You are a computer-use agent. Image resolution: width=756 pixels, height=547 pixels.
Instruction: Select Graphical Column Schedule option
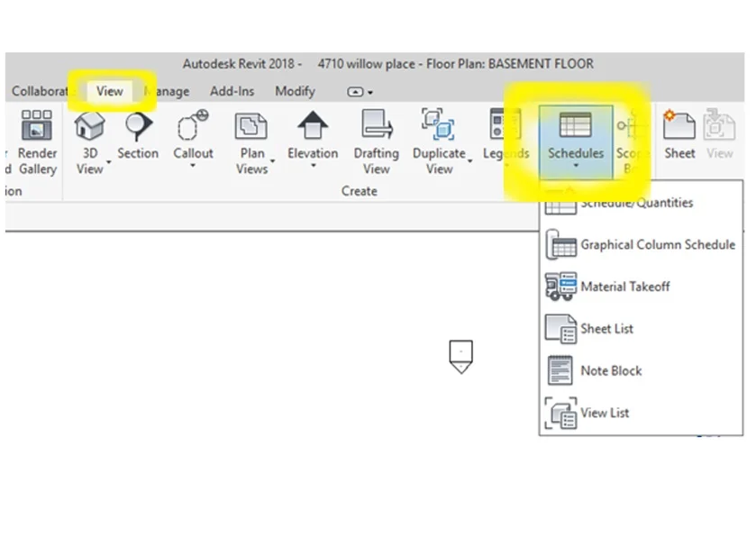click(x=658, y=244)
